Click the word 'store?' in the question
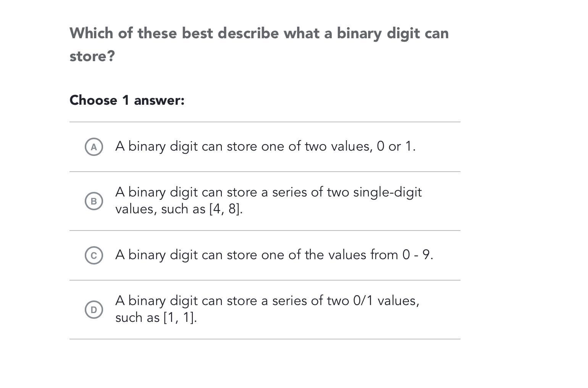The height and width of the screenshot is (388, 588). coord(92,56)
